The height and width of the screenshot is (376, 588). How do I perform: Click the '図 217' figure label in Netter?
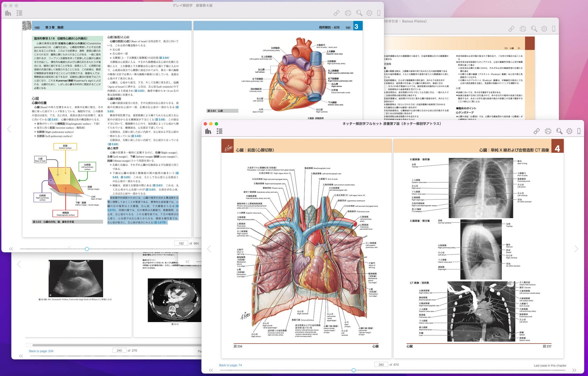coord(547,346)
